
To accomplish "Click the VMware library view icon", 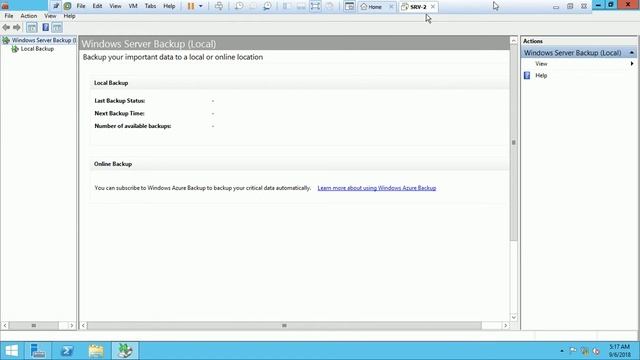I will pos(349,6).
